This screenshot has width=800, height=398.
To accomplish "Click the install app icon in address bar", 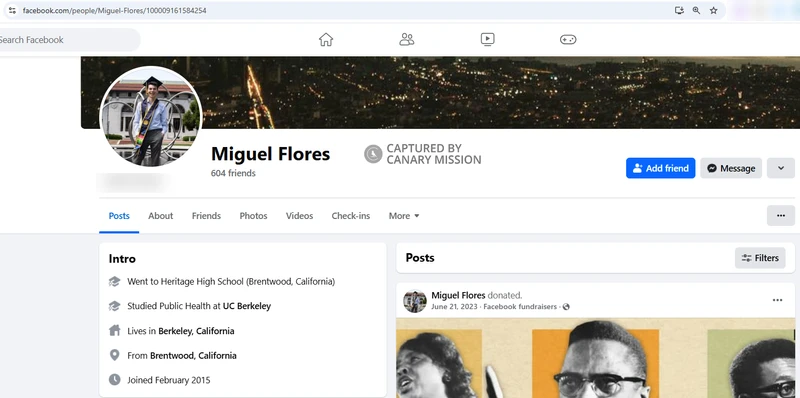I will 679,10.
